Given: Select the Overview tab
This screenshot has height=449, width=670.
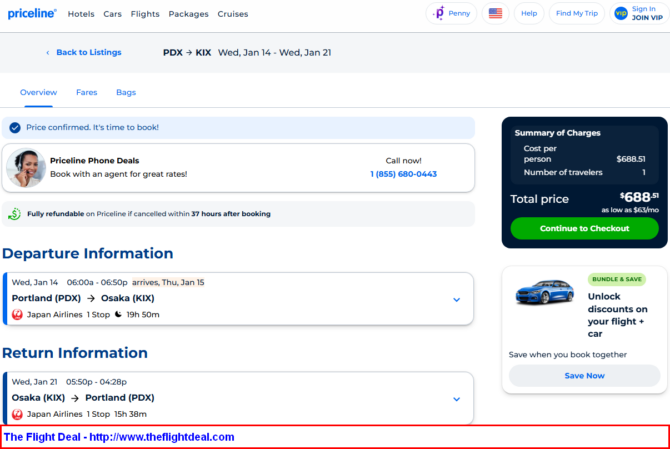Looking at the screenshot, I should point(39,93).
